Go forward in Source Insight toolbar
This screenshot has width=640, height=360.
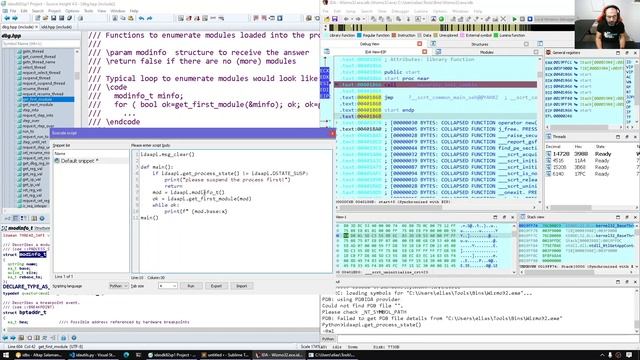click(x=15, y=18)
